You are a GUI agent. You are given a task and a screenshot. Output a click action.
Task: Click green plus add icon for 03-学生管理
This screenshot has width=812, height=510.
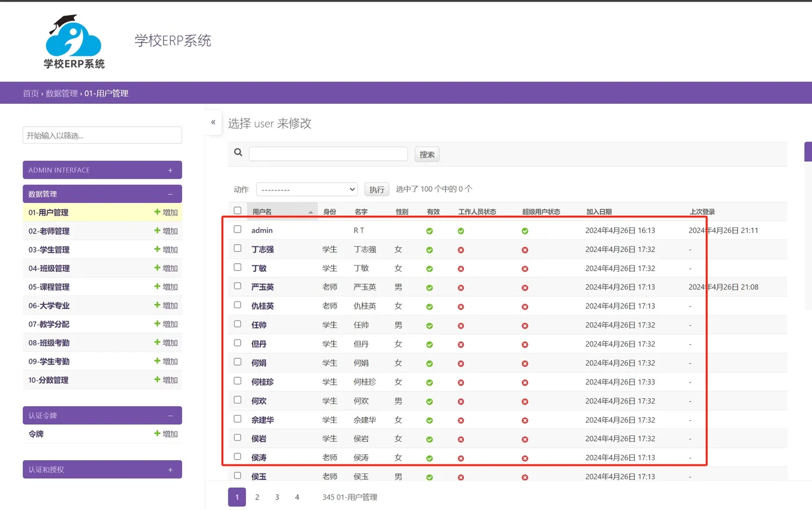pyautogui.click(x=157, y=249)
